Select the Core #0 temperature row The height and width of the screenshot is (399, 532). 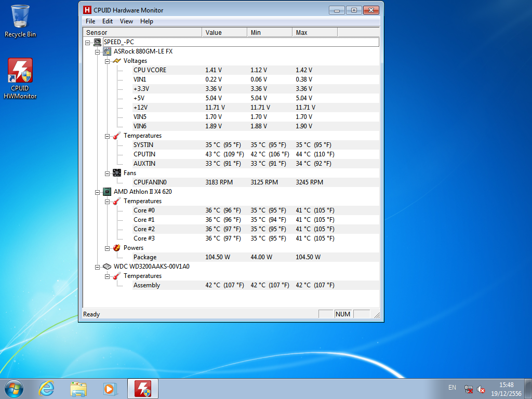tap(256, 210)
